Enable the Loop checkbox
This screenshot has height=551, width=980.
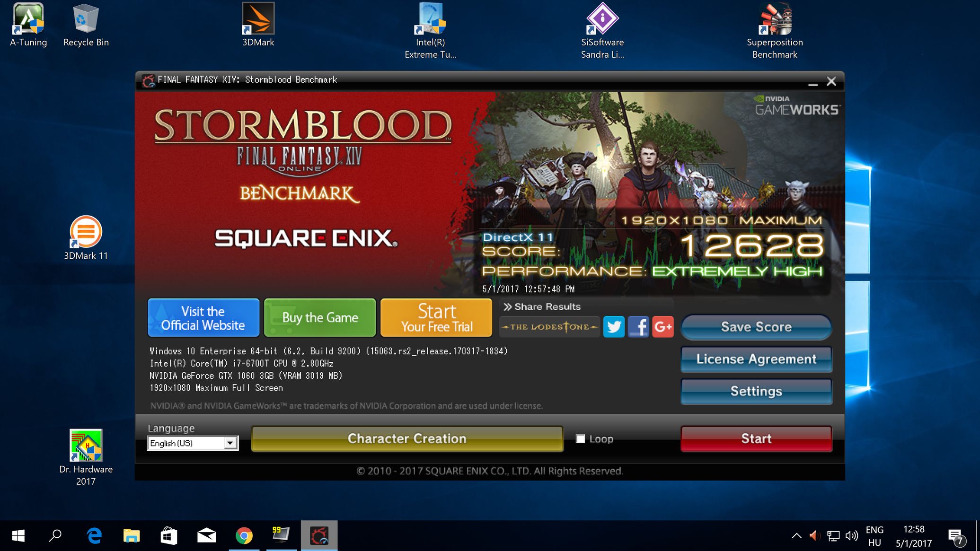point(580,438)
